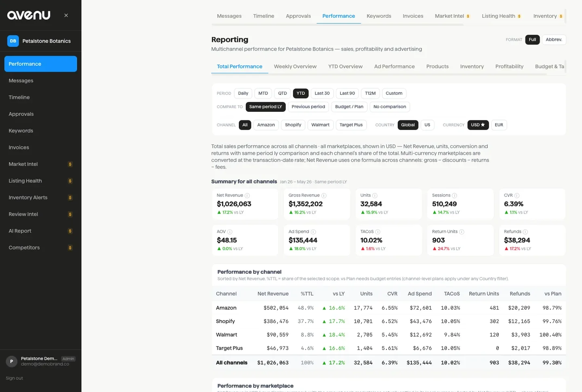Filter channel to Target Plus
Screen dimensions: 582x392
click(x=351, y=125)
